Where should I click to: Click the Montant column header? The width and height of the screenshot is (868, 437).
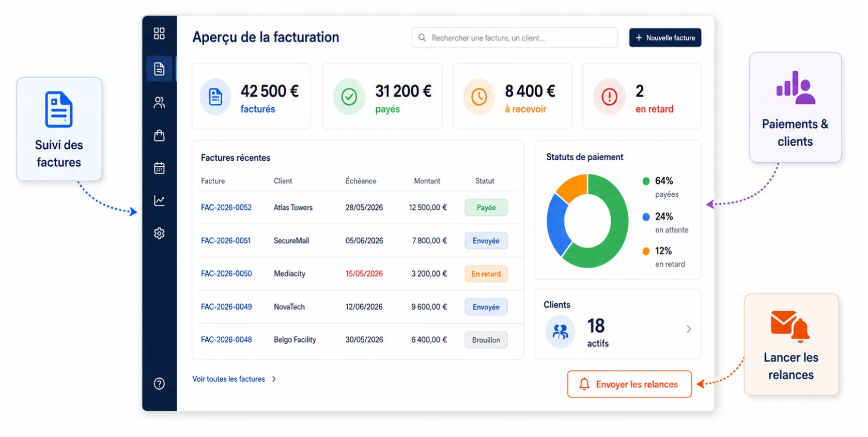click(427, 181)
